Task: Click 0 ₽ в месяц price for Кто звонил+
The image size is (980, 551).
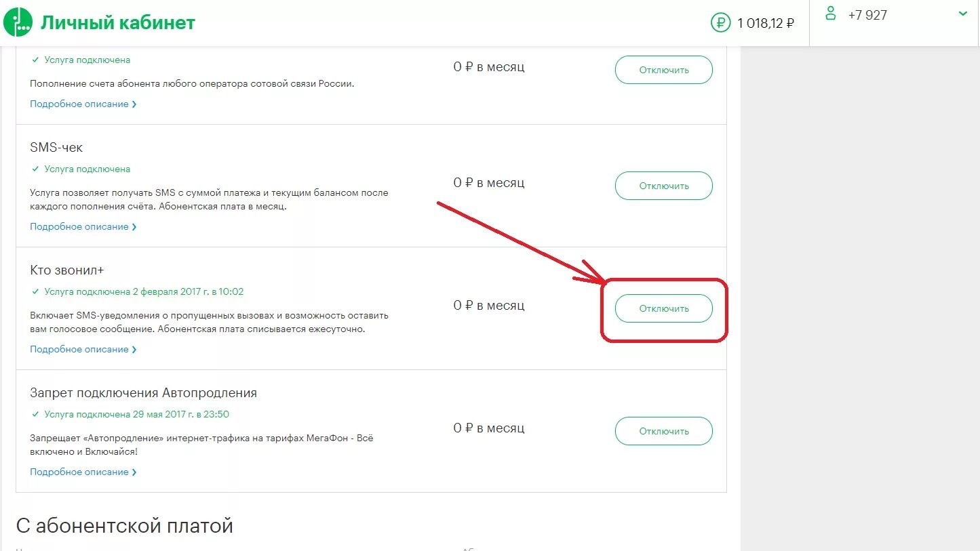Action: (x=489, y=306)
